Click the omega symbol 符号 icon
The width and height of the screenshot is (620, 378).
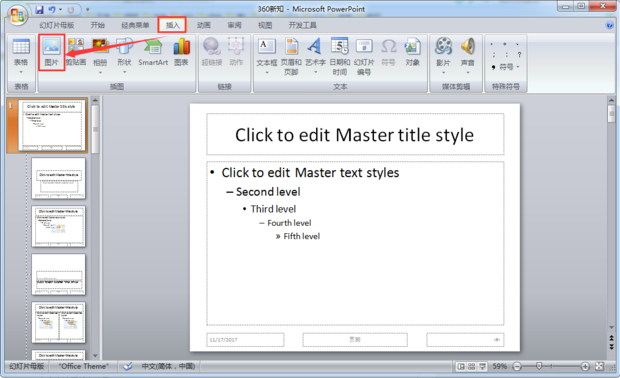[x=388, y=51]
